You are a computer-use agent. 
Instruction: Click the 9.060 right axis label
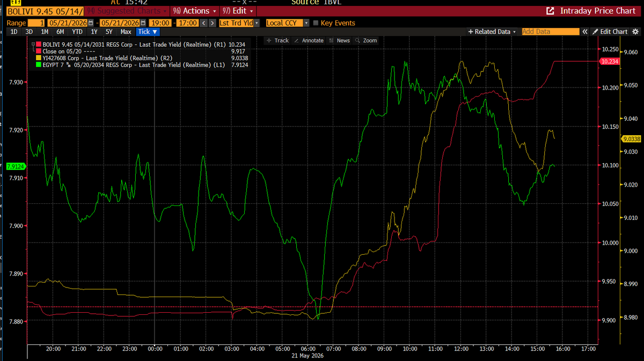tap(630, 53)
